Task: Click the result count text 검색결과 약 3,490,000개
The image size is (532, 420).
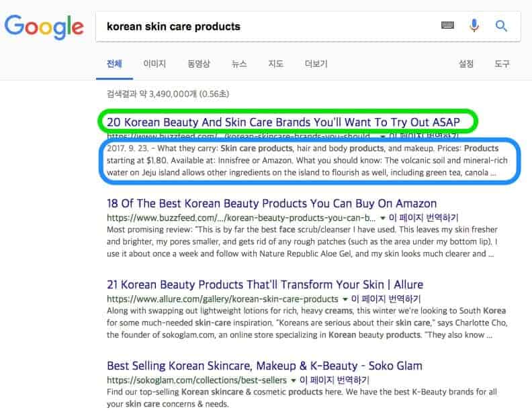Action: pyautogui.click(x=168, y=93)
